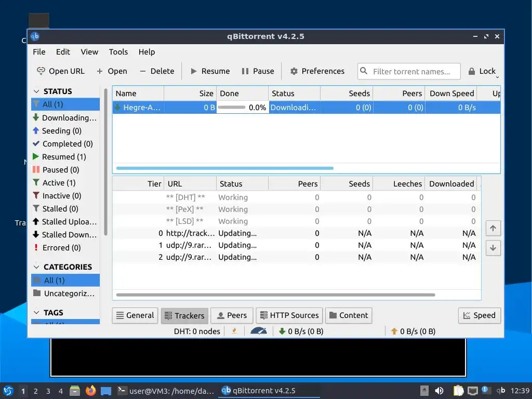Click the Paused bars filter icon
Image resolution: width=532 pixels, height=399 pixels.
click(36, 170)
